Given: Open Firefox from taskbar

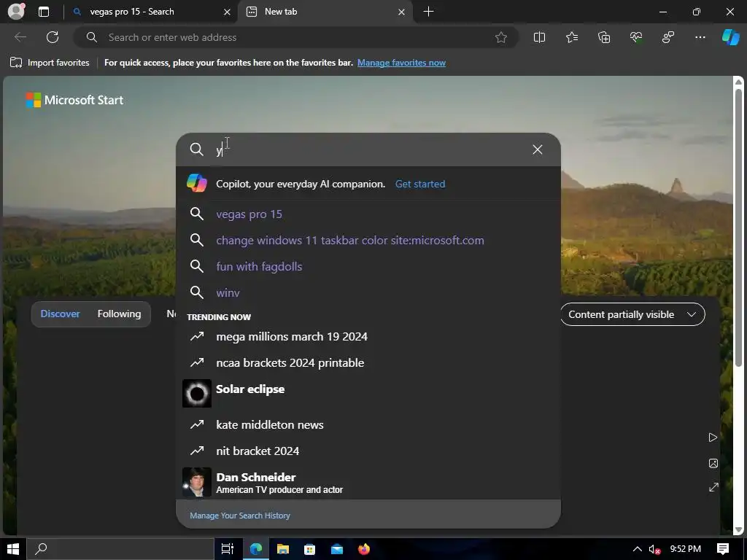Looking at the screenshot, I should 364,549.
